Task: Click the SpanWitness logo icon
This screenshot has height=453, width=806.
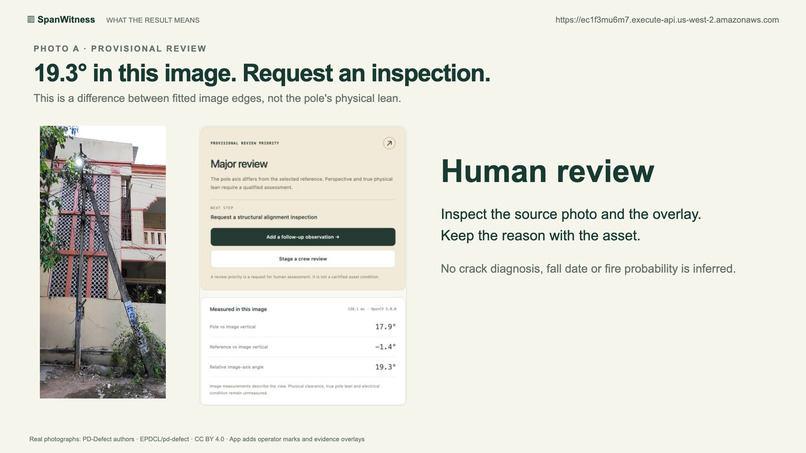Action: click(x=31, y=20)
